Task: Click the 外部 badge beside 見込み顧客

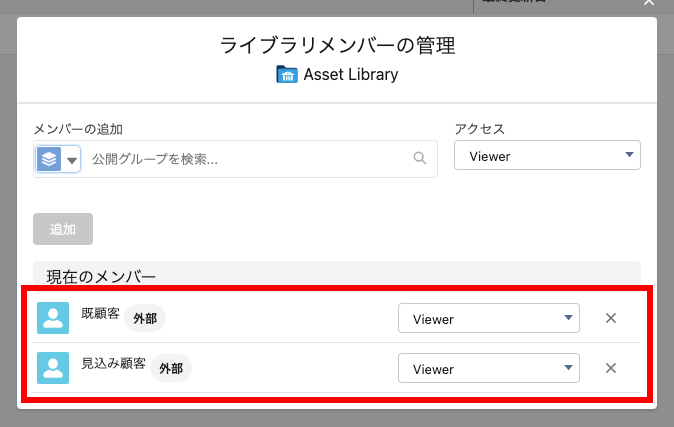Action: point(171,368)
